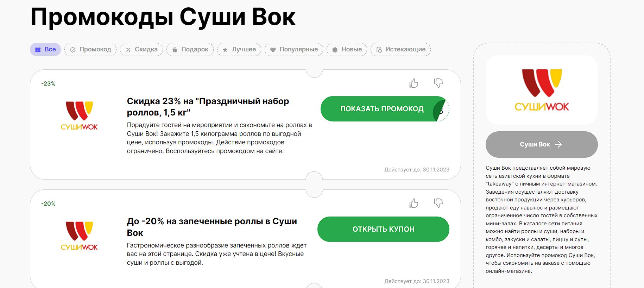Click heart icon in Популярные tab

273,50
